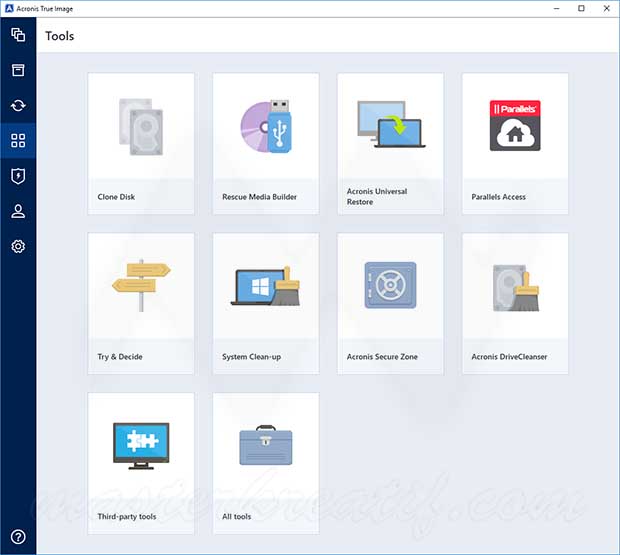The width and height of the screenshot is (620, 555).
Task: Start Try & Decide label
Action: coord(120,357)
